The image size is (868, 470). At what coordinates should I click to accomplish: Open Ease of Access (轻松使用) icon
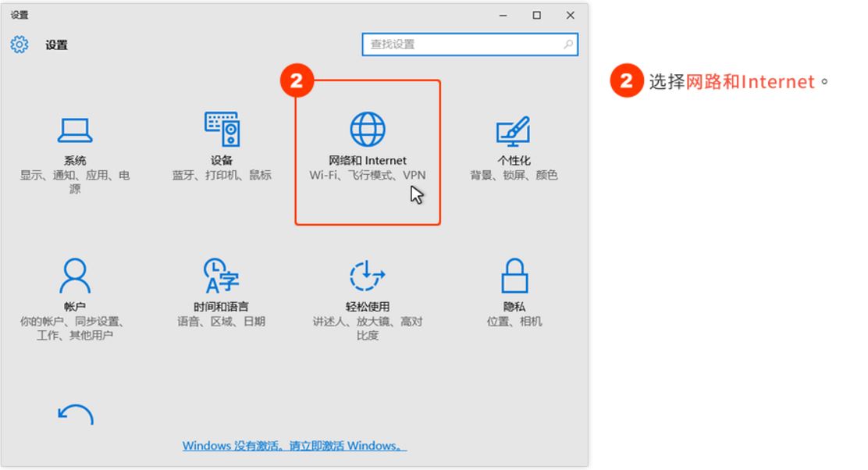coord(368,275)
